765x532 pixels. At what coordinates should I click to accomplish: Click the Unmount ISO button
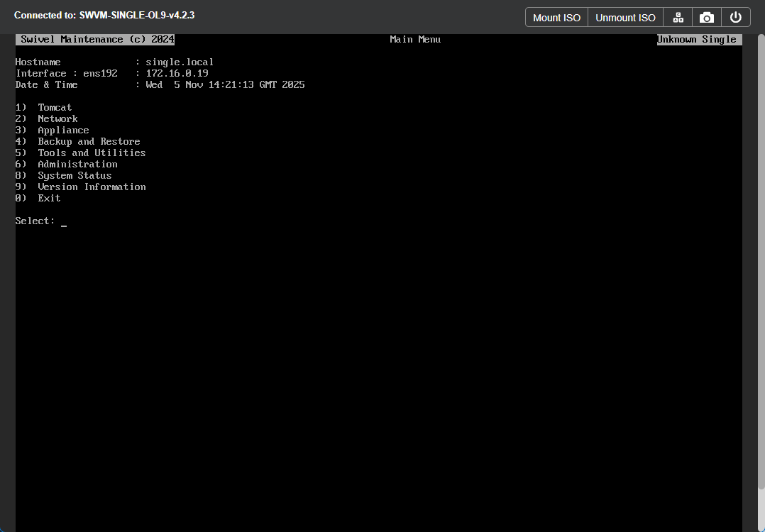click(625, 17)
